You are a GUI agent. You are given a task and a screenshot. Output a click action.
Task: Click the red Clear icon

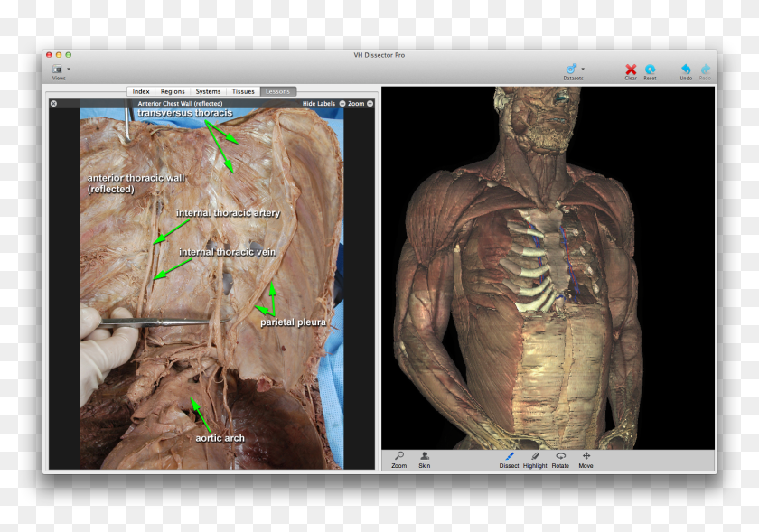click(631, 70)
